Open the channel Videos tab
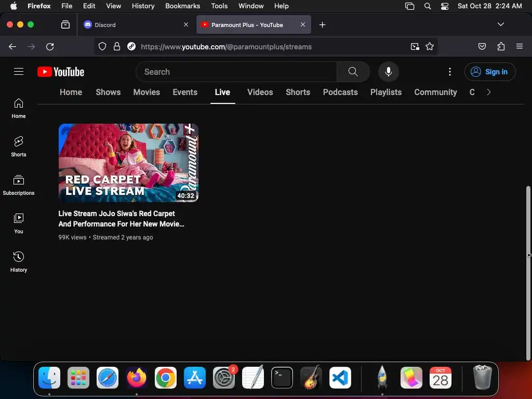The height and width of the screenshot is (399, 532). point(260,92)
